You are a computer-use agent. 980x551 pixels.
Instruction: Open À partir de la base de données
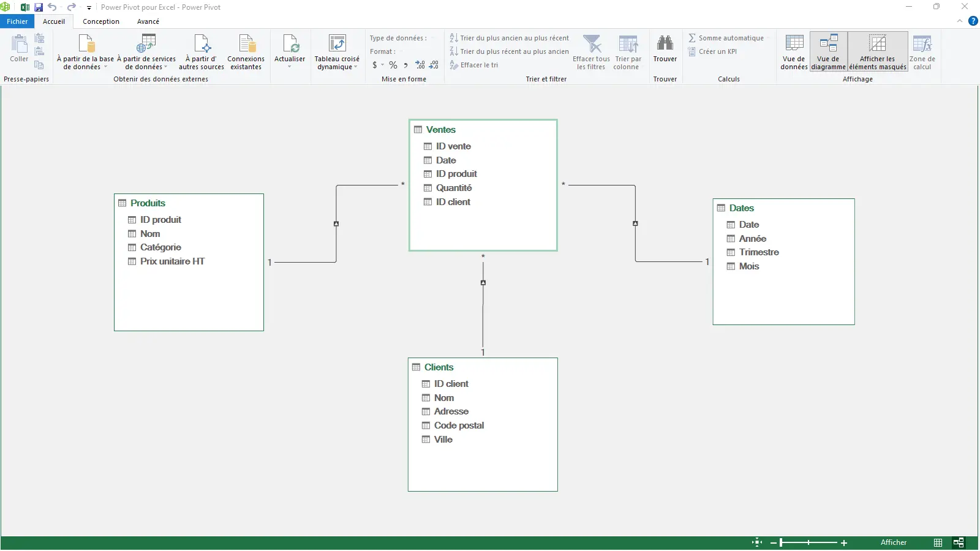coord(85,52)
